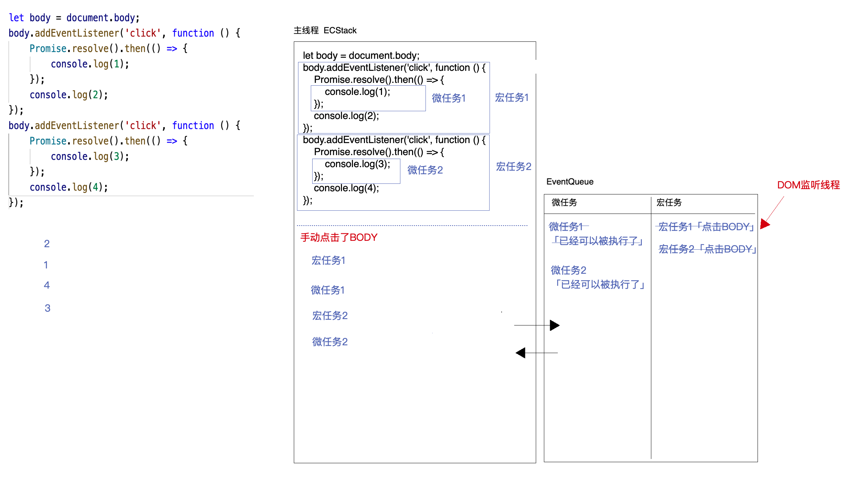The image size is (868, 482).
Task: Switch to the 微任务 column in EventQueue
Action: (x=564, y=203)
